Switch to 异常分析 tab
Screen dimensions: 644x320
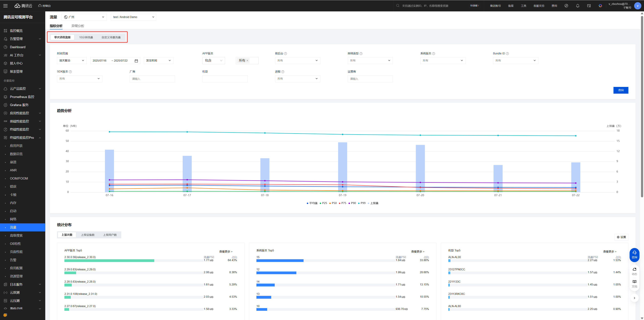point(78,26)
